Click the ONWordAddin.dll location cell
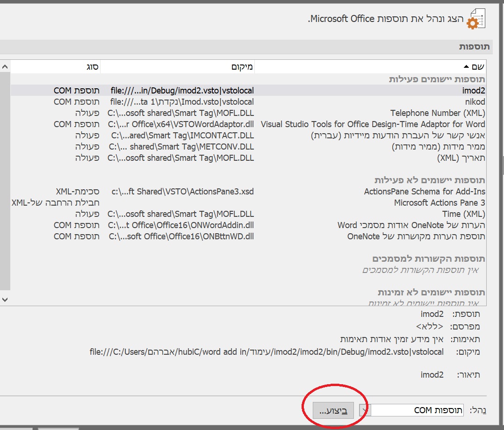The image size is (504, 430). point(180,225)
